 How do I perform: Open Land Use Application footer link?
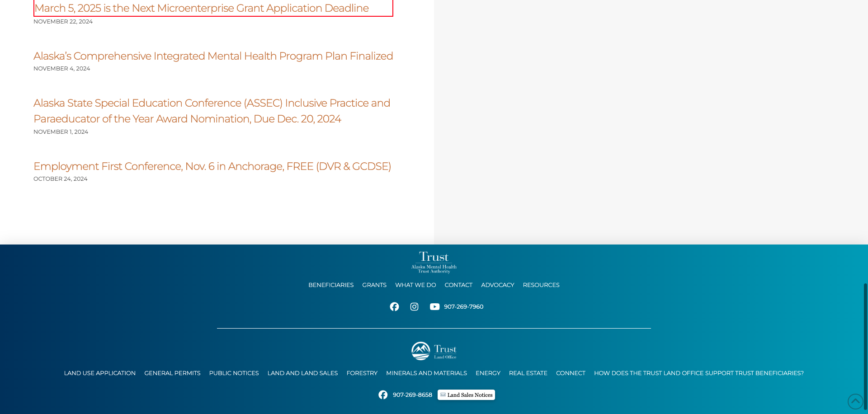(x=100, y=373)
